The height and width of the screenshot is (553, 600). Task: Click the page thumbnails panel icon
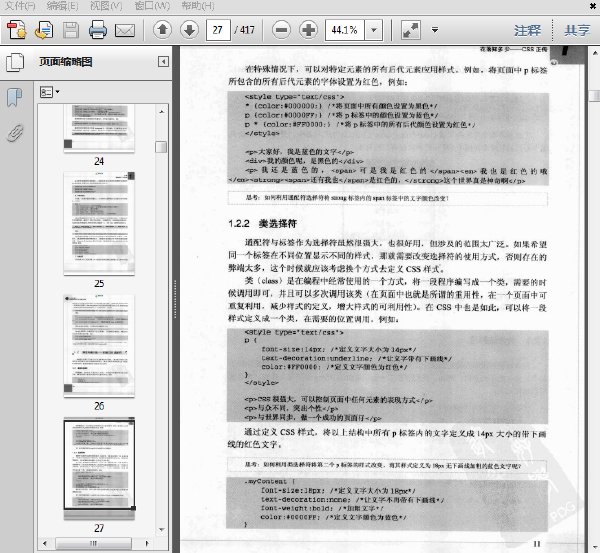pyautogui.click(x=15, y=62)
